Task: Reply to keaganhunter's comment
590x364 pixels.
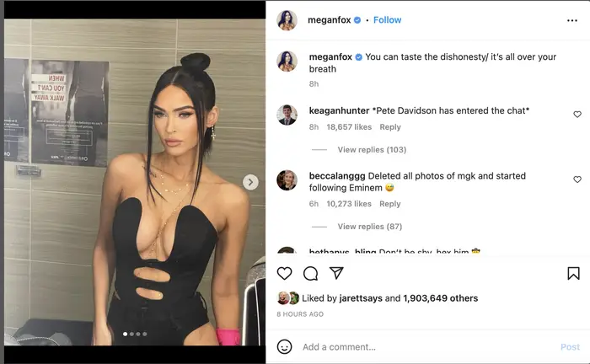Action: [x=390, y=127]
